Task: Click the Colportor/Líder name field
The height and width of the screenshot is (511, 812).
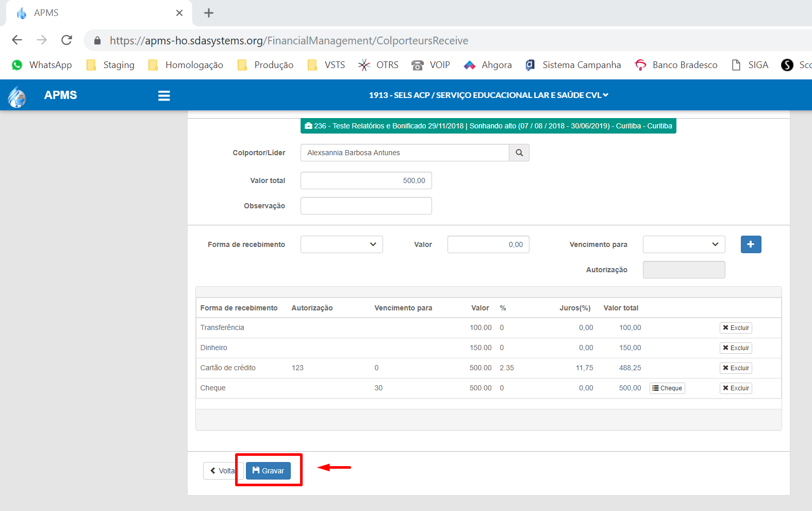Action: pyautogui.click(x=405, y=153)
